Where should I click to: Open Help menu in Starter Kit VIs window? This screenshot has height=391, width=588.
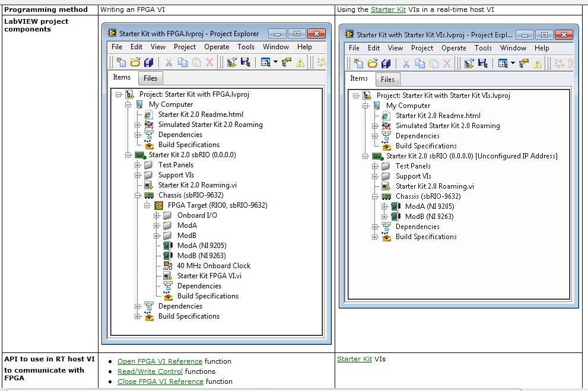tap(542, 48)
